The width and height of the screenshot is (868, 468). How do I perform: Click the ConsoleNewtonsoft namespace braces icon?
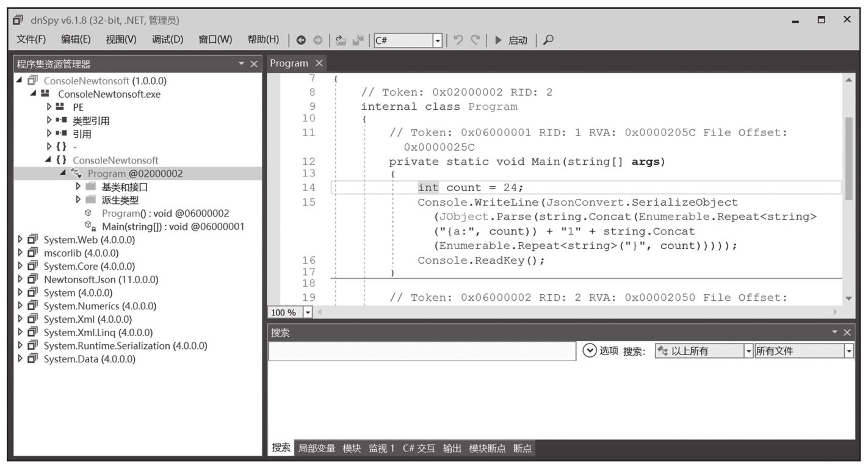coord(61,160)
